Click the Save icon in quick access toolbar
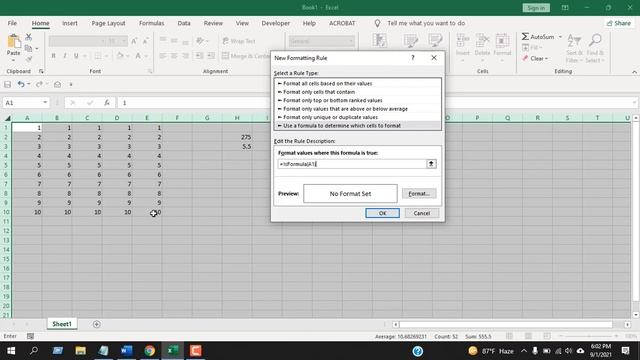 (7, 84)
